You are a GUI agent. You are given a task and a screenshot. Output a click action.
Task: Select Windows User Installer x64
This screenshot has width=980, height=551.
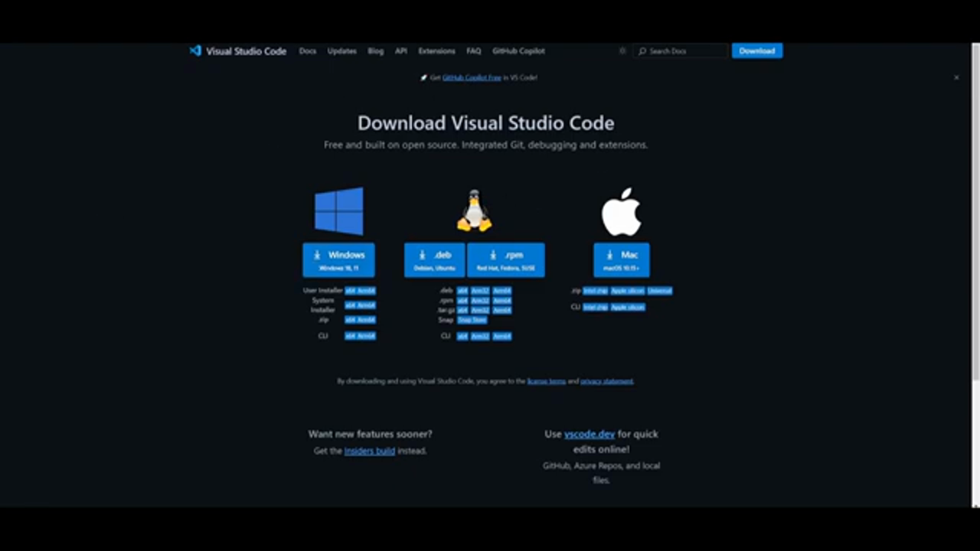(350, 291)
